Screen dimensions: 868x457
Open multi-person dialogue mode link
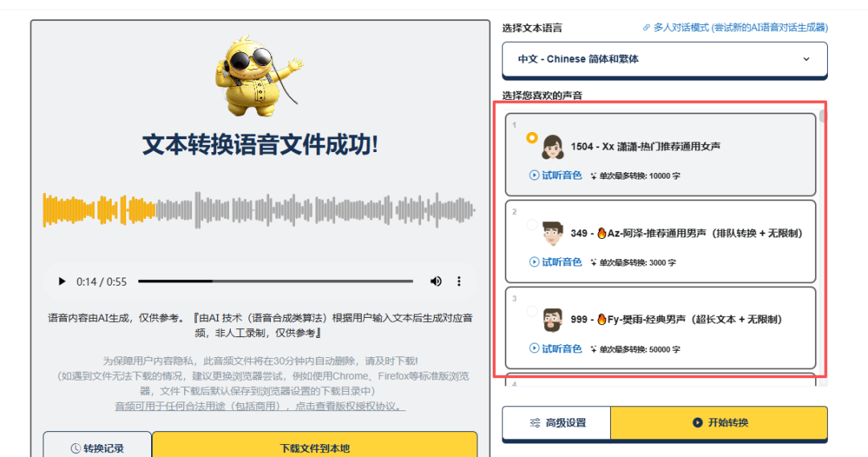(735, 27)
